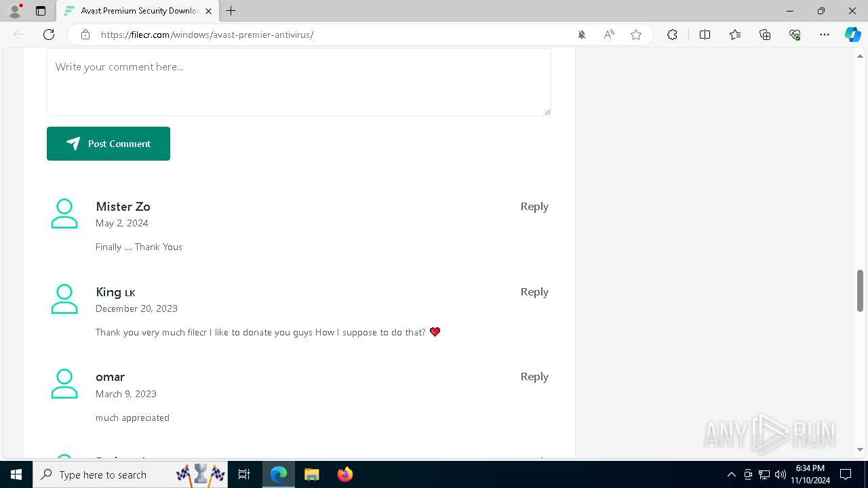Click the Post Comment button
This screenshot has width=868, height=488.
108,144
